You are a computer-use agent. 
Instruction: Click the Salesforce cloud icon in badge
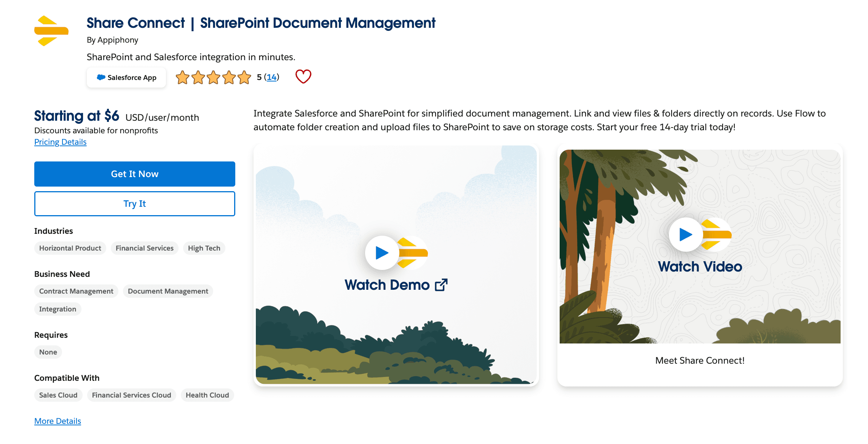(x=101, y=77)
